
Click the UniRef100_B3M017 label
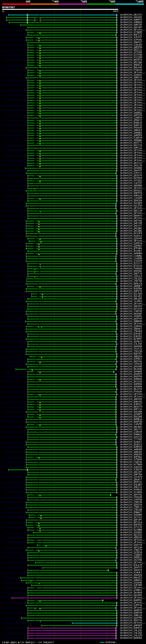pyautogui.click(x=131, y=404)
